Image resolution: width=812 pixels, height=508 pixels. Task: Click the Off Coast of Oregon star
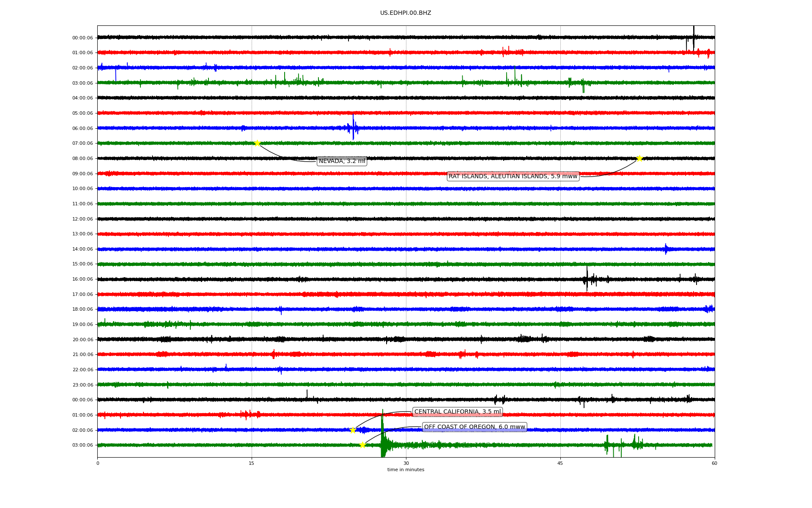point(362,445)
